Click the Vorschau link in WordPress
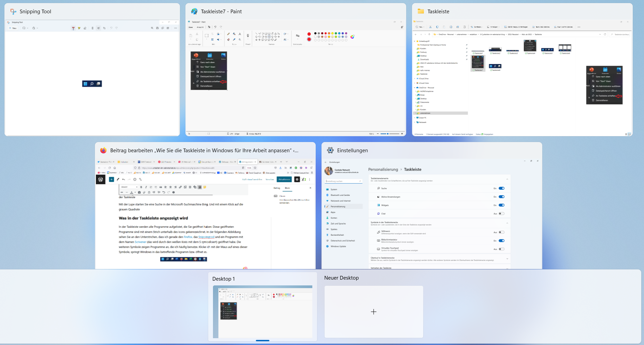This screenshot has width=644, height=345. [270, 179]
